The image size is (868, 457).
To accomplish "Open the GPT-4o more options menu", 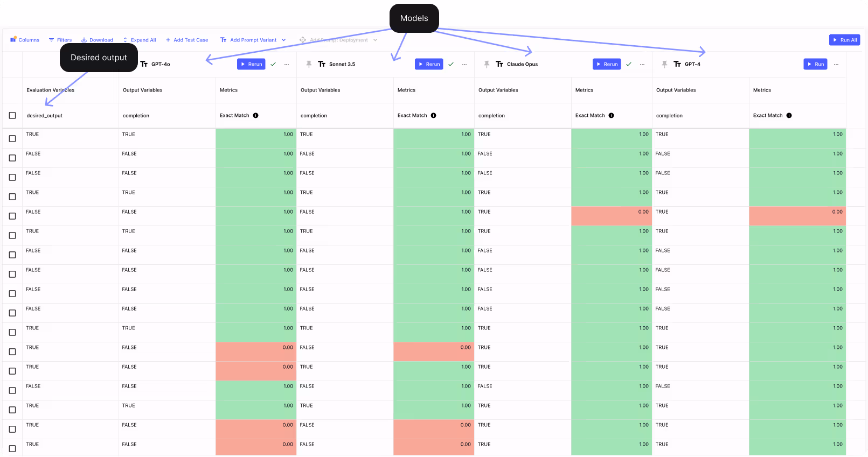I will tap(287, 64).
